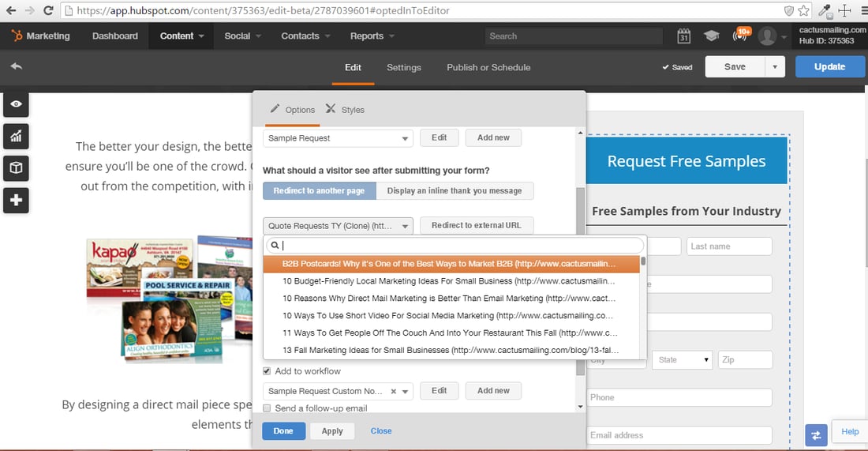Open the graduation cap academy icon
The height and width of the screenshot is (451, 868).
coord(711,36)
